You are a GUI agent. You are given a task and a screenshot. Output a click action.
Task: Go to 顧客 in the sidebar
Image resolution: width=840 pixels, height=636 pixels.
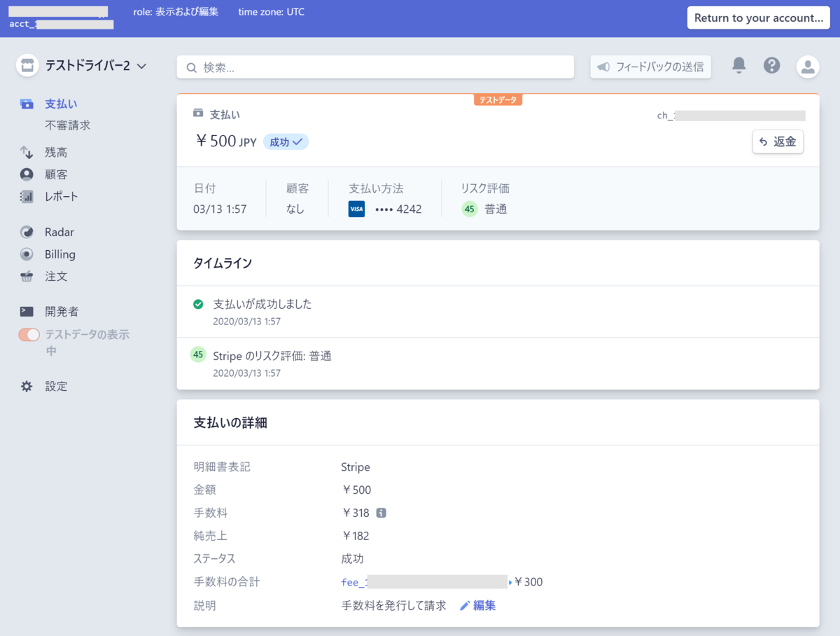(56, 174)
